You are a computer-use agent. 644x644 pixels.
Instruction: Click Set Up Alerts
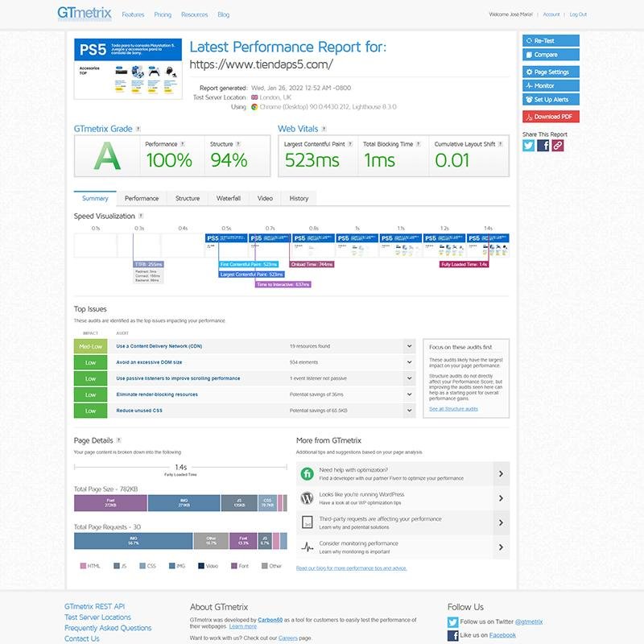coord(551,99)
